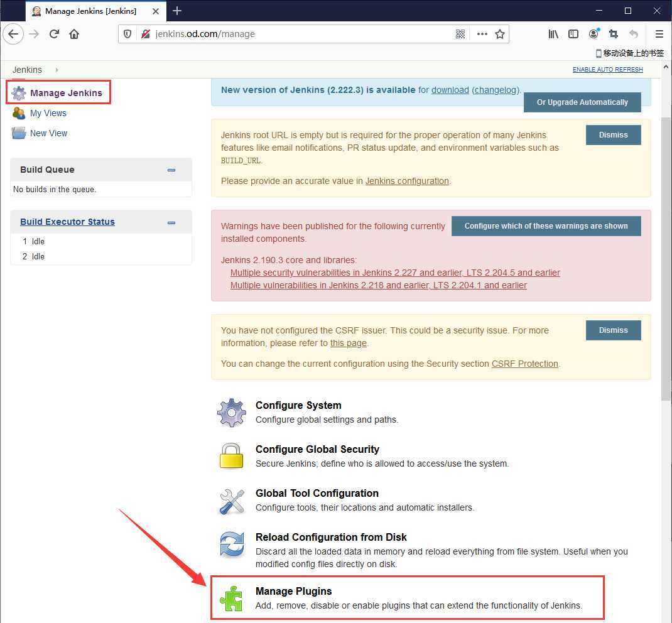Open the Firefox account avatar icon

tap(593, 34)
